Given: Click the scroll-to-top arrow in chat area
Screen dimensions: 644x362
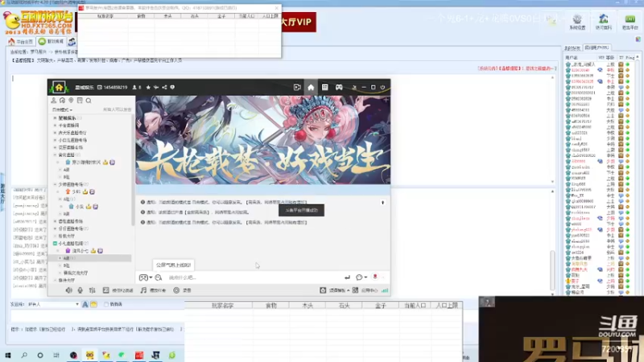Looking at the screenshot, I should point(382,203).
